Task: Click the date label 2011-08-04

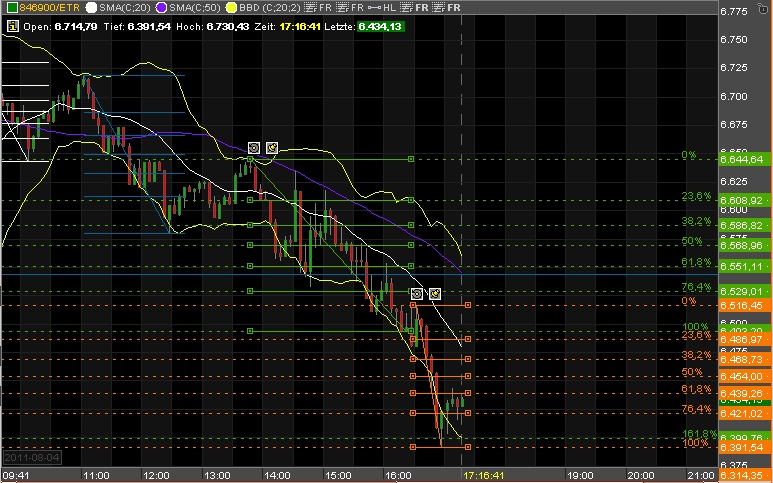Action: (x=32, y=457)
